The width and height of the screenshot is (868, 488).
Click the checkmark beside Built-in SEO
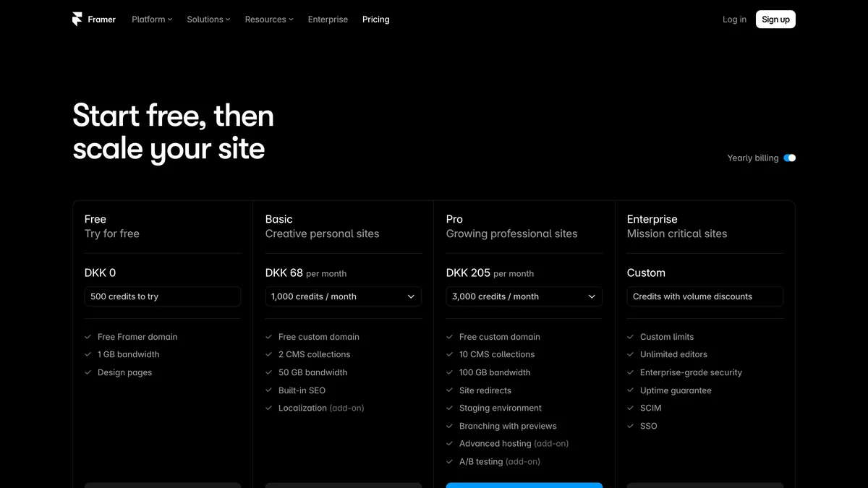point(269,390)
